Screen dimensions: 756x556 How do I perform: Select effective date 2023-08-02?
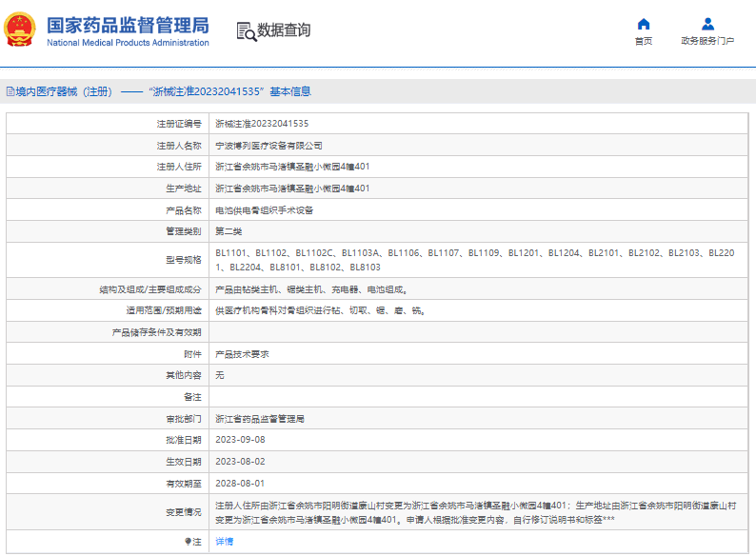(x=240, y=462)
